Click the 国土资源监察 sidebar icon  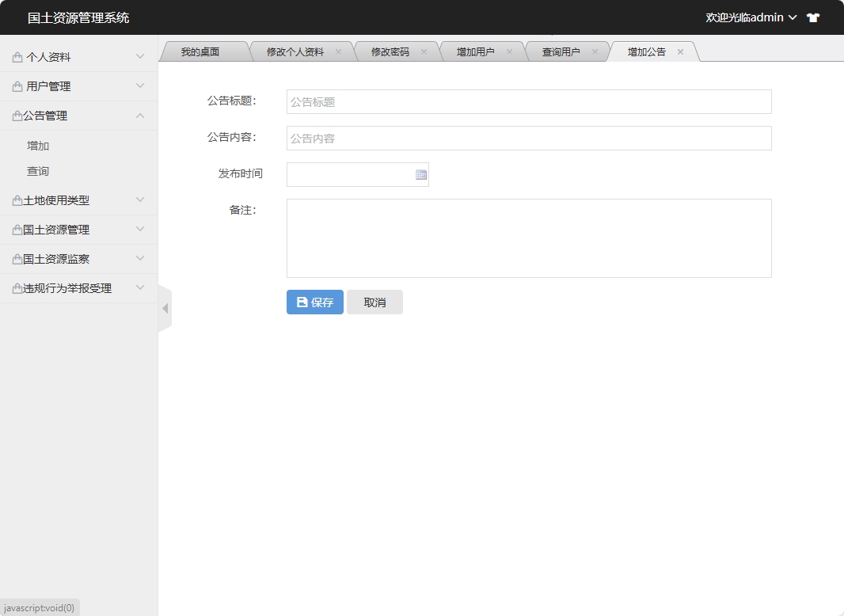(x=18, y=258)
